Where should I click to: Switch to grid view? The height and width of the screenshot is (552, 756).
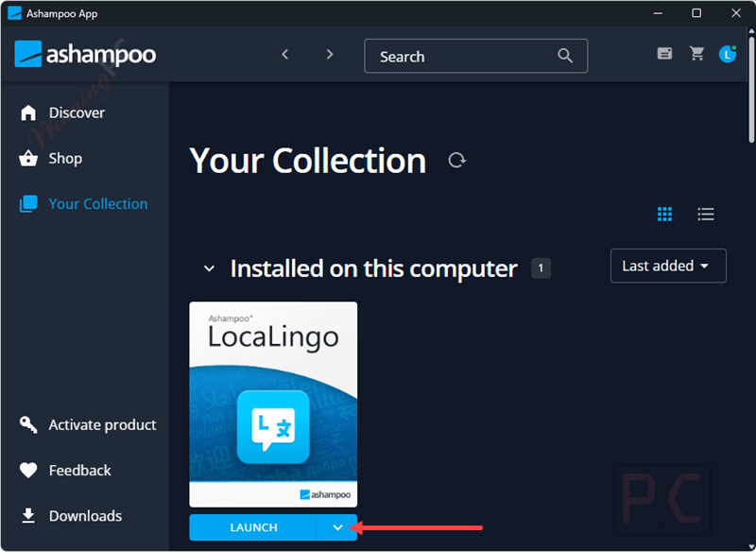tap(664, 214)
